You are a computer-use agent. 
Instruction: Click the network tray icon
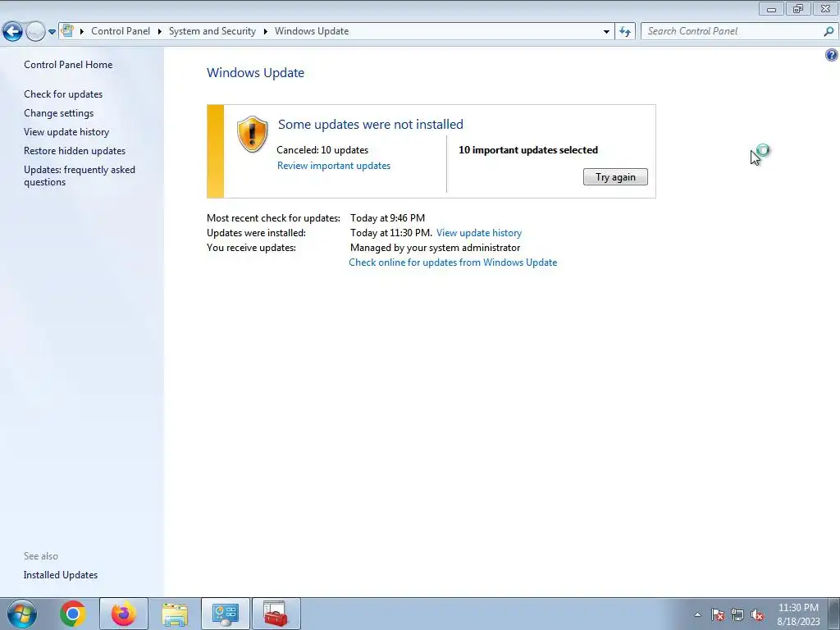737,614
